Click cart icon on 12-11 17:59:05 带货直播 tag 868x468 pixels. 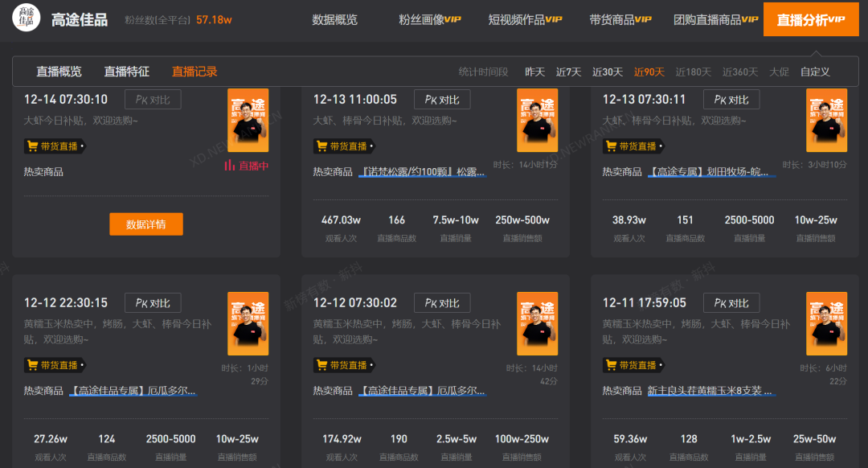tap(611, 365)
